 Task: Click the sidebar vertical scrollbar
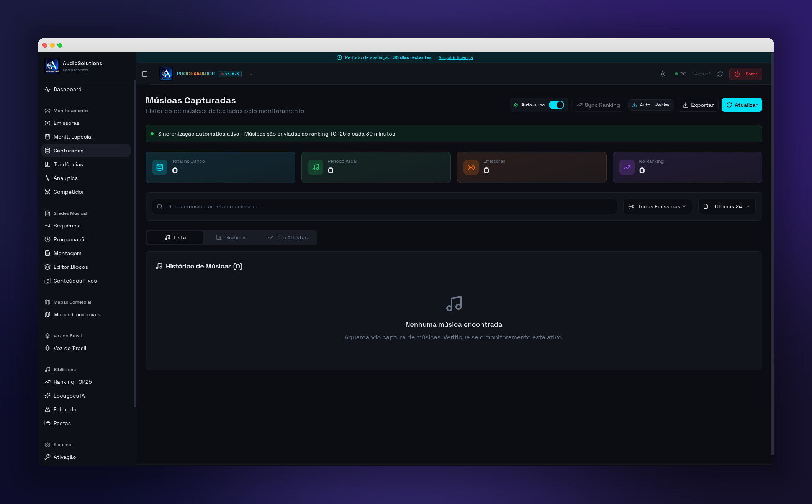pos(134,243)
